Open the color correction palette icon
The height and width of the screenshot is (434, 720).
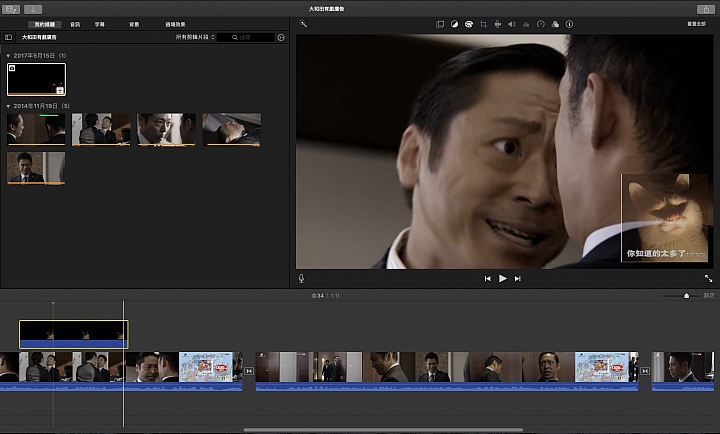click(x=469, y=24)
